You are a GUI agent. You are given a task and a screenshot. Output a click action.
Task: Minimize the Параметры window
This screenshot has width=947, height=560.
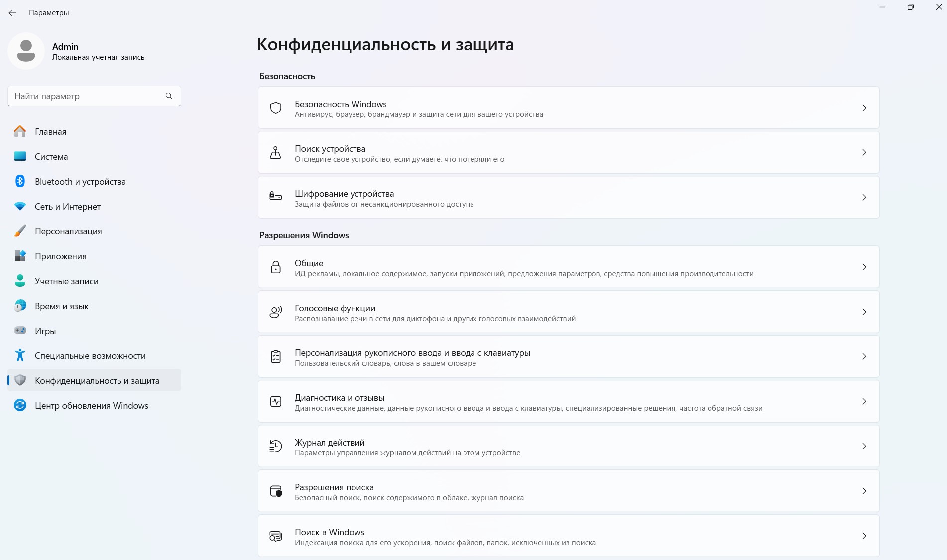(882, 7)
